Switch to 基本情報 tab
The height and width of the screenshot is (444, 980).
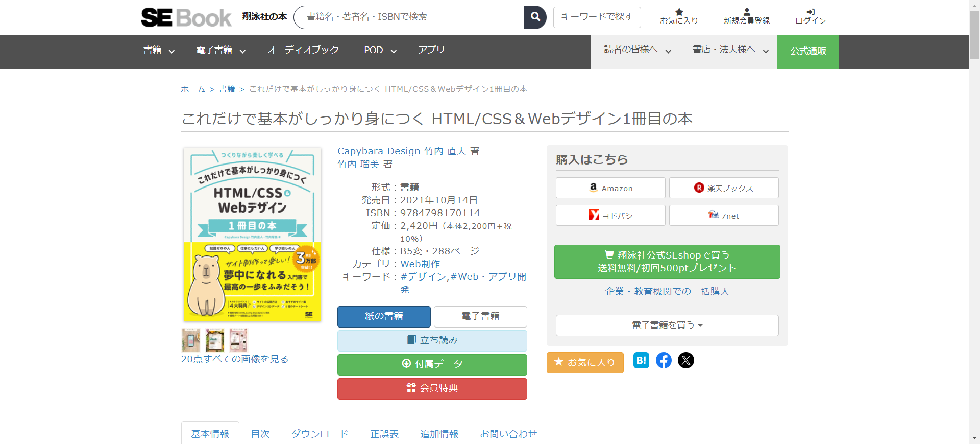pyautogui.click(x=210, y=434)
